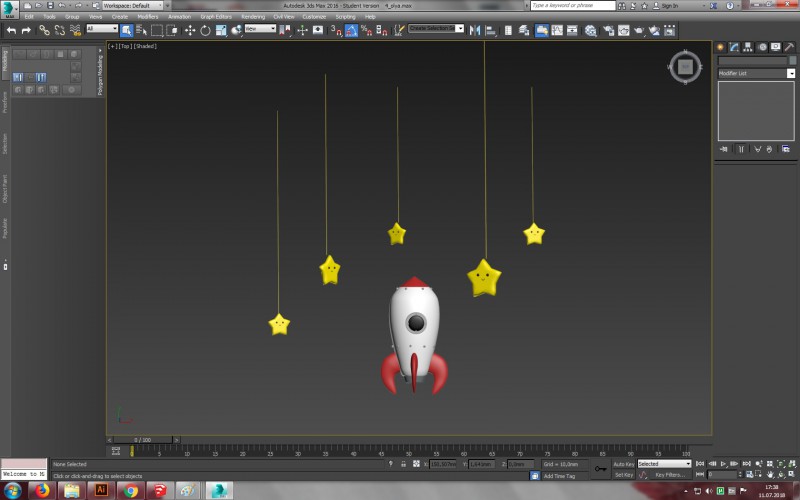The image size is (800, 500).
Task: Open the Graph Editors menu
Action: (215, 17)
